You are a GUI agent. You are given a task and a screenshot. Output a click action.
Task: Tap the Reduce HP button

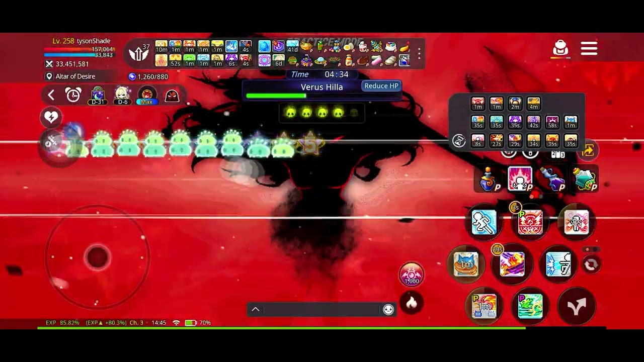(x=381, y=86)
